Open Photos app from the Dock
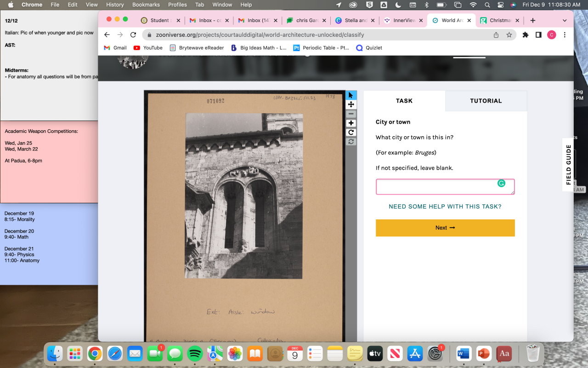 pos(235,353)
